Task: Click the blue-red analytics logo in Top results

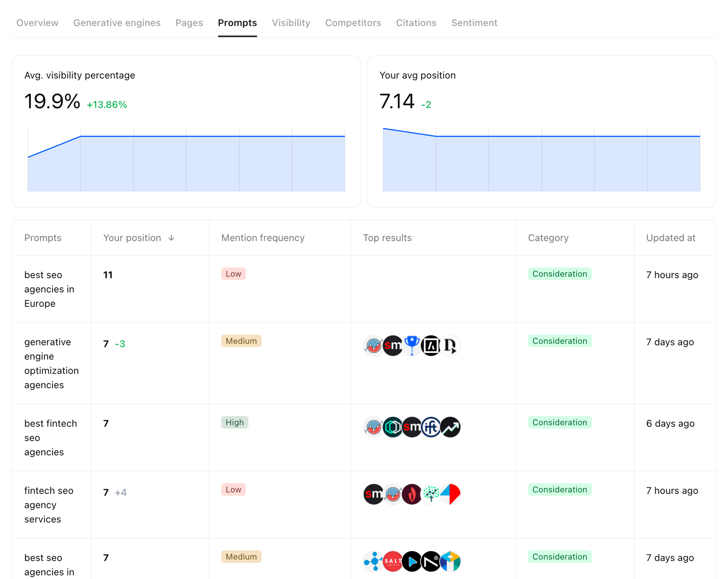Action: tap(450, 494)
